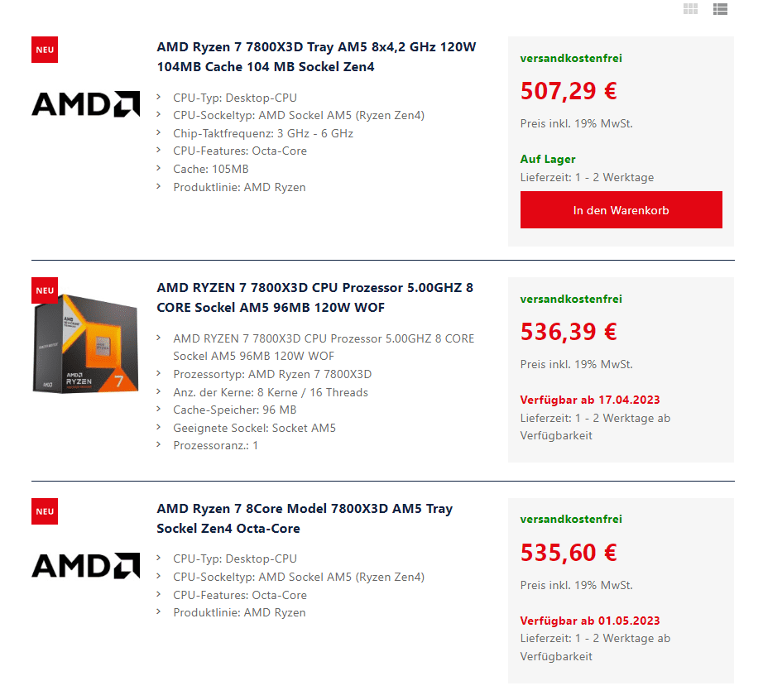Switch to grid view layout
The height and width of the screenshot is (700, 763).
point(690,9)
